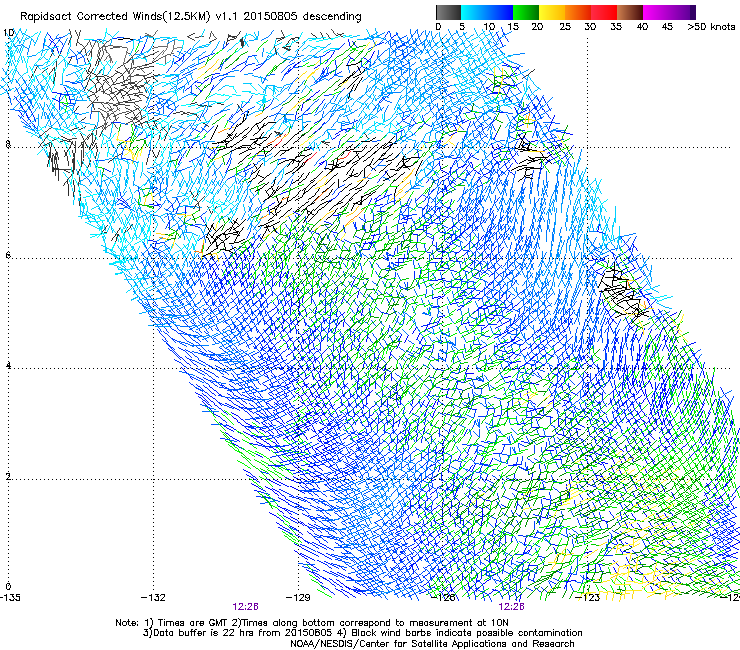Click the green 15-20 knots color segment

[526, 12]
